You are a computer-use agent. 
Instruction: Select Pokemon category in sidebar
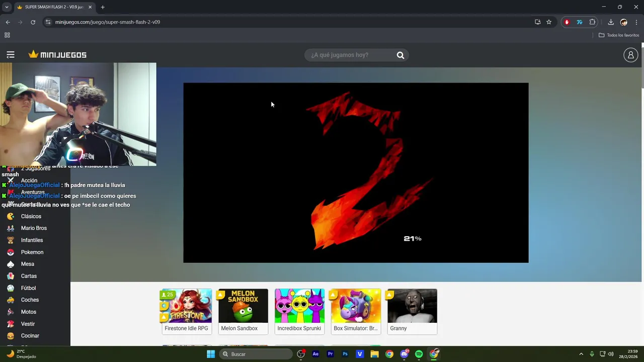point(32,252)
